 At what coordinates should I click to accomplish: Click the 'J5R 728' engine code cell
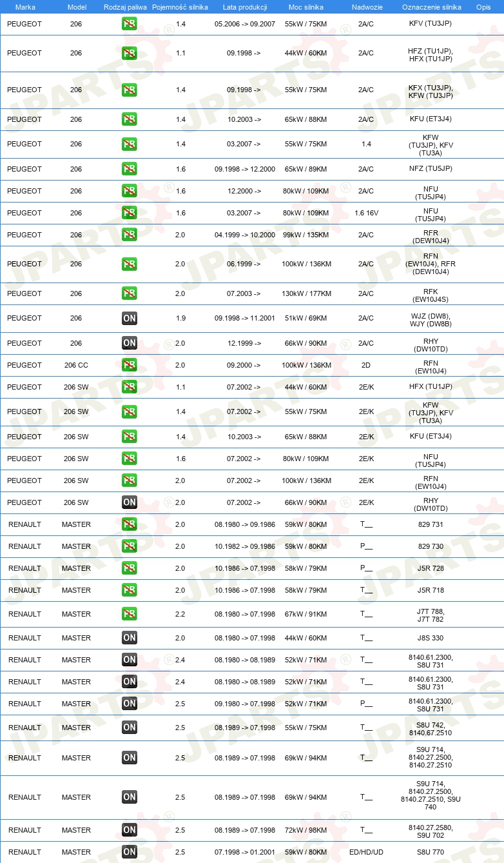(x=431, y=569)
